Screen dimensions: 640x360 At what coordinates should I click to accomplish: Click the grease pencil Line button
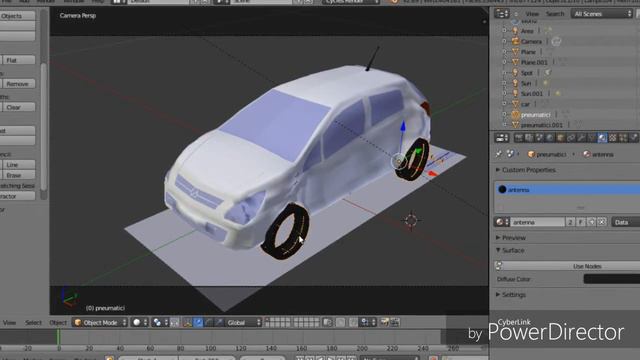pos(18,164)
